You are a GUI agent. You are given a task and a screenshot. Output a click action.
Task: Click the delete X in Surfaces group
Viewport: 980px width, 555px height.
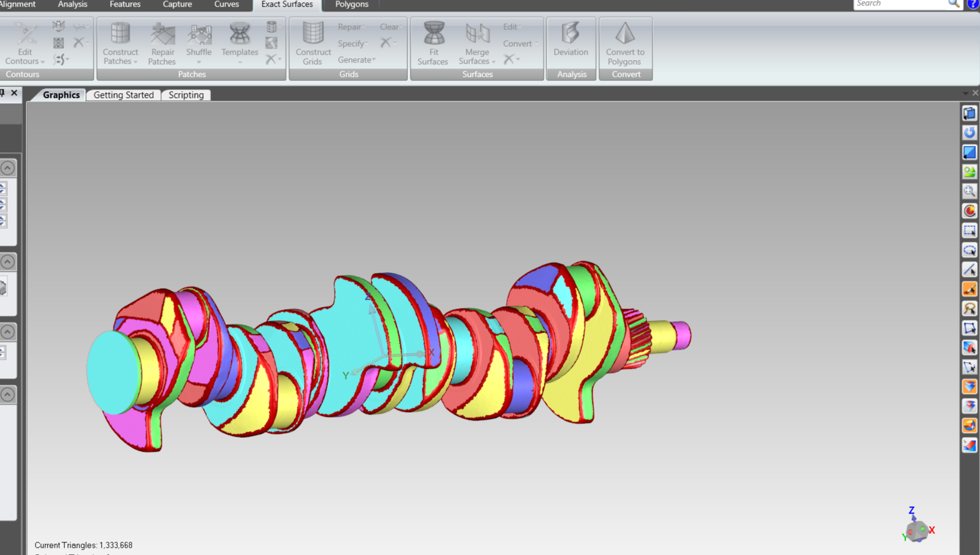pyautogui.click(x=511, y=59)
